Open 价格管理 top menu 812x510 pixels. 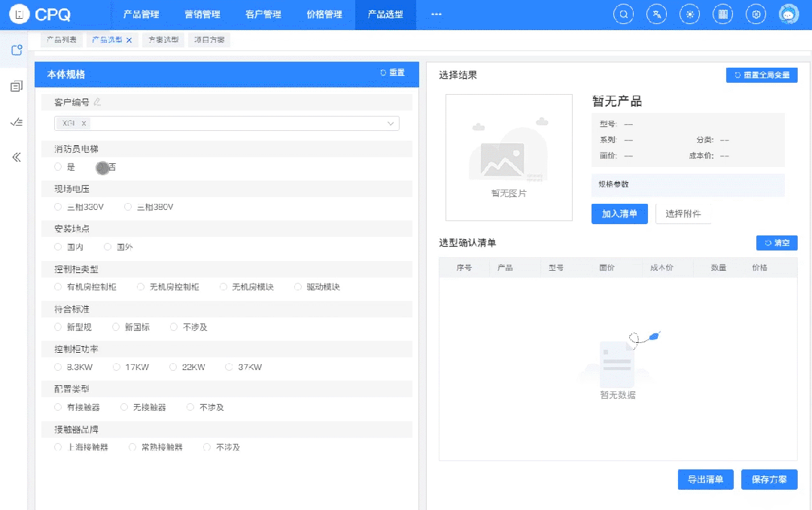324,14
